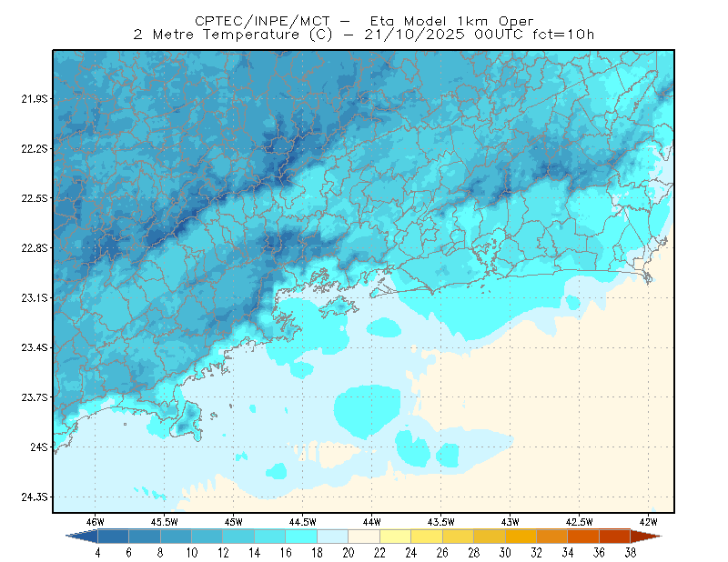Click the 21.9S latitude label

tap(34, 99)
